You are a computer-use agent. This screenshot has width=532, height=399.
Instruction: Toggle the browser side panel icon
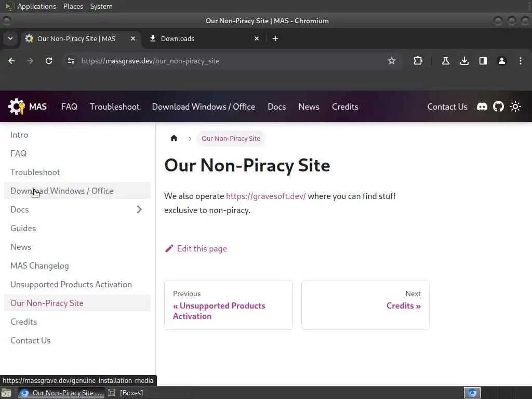483,61
